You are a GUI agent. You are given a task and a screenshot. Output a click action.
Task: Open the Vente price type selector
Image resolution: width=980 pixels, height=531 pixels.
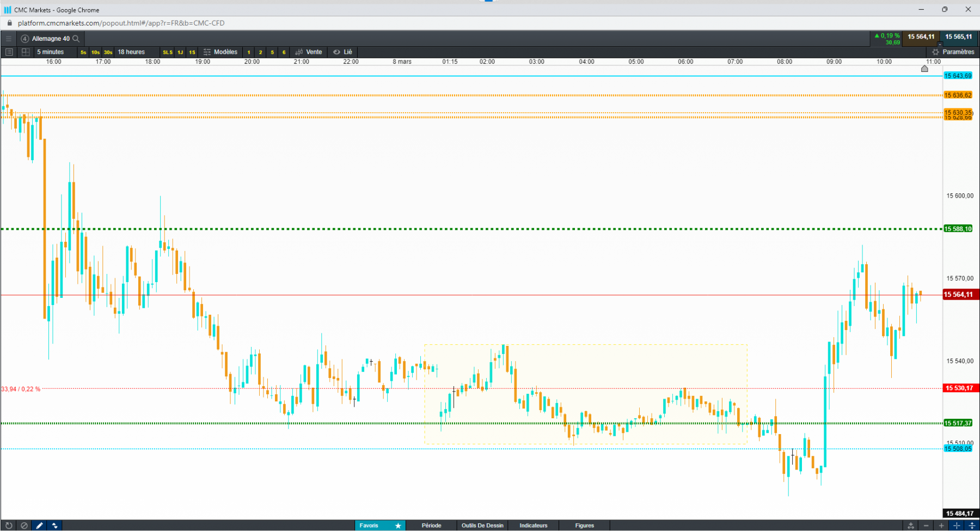tap(309, 52)
